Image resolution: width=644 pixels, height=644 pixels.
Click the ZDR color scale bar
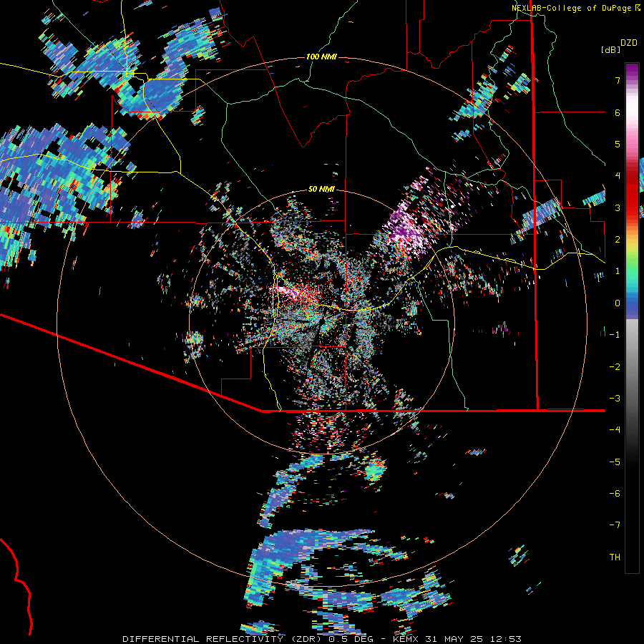(632, 318)
